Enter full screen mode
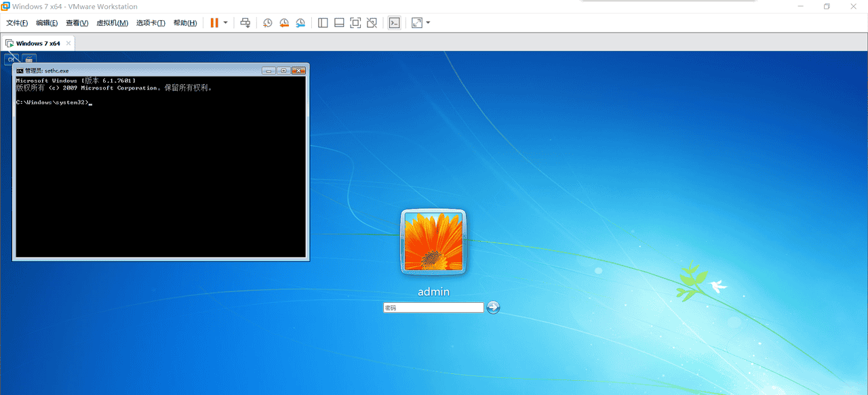Screen dimensions: 868x395 point(355,22)
